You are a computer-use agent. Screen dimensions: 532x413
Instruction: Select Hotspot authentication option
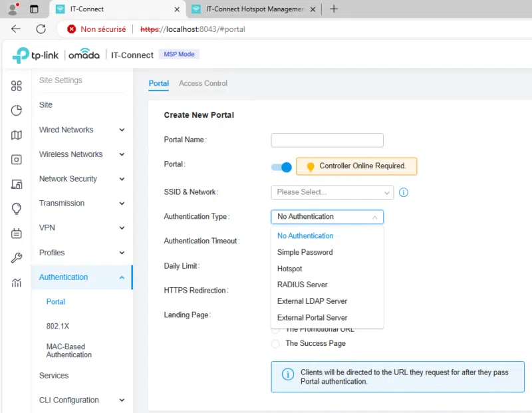coord(289,269)
